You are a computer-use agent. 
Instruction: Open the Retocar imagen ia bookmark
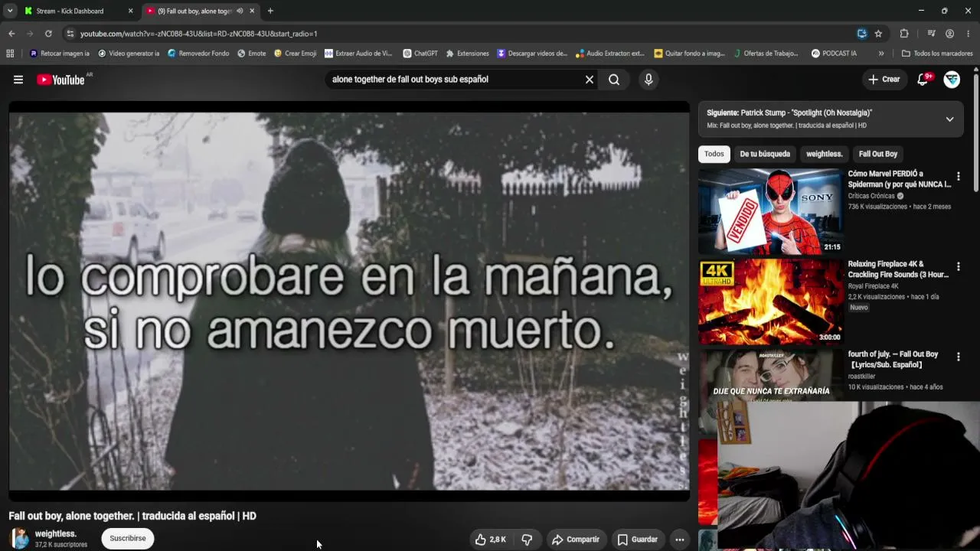tap(60, 54)
